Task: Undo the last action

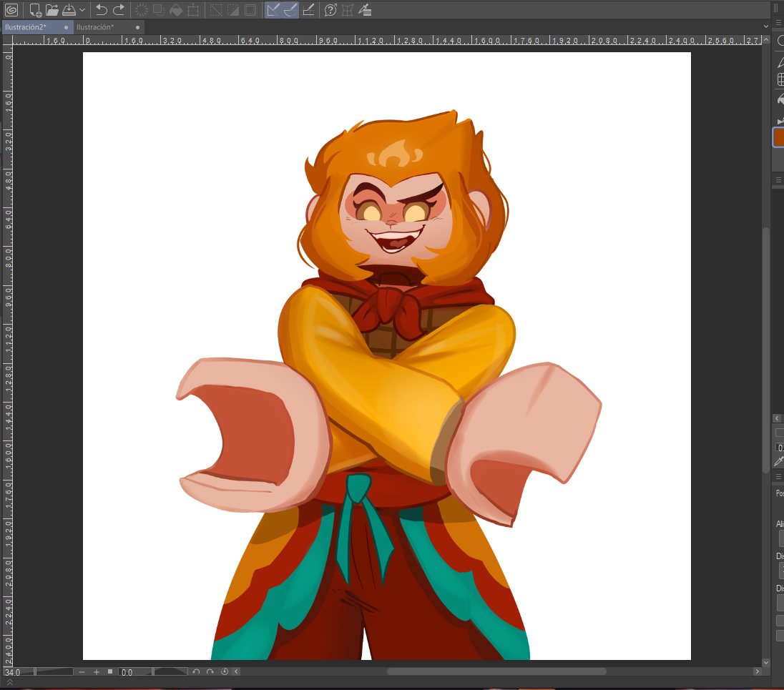Action: click(102, 9)
